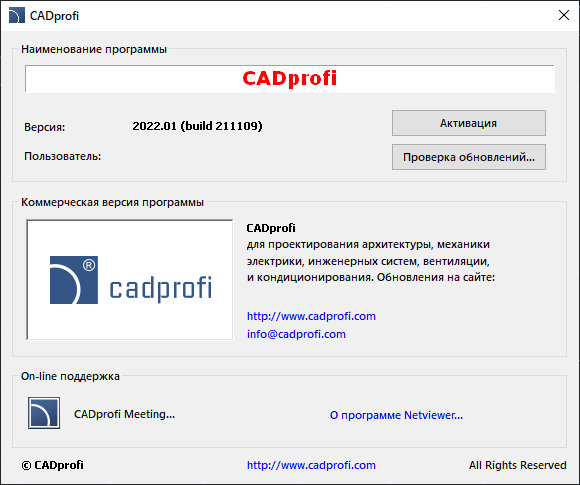Click the © CADprofi footer text
Viewport: 580px width, 485px height.
[52, 465]
